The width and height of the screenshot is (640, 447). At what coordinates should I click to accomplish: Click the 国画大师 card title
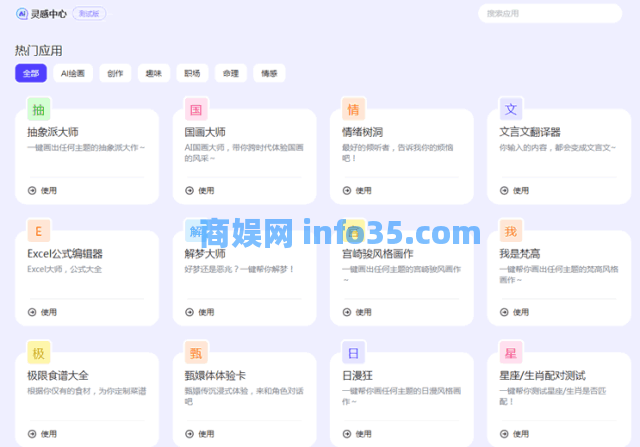click(x=205, y=132)
